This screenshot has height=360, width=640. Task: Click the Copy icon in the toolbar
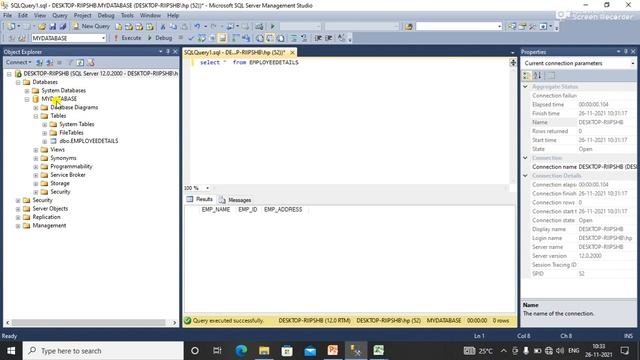[173, 27]
